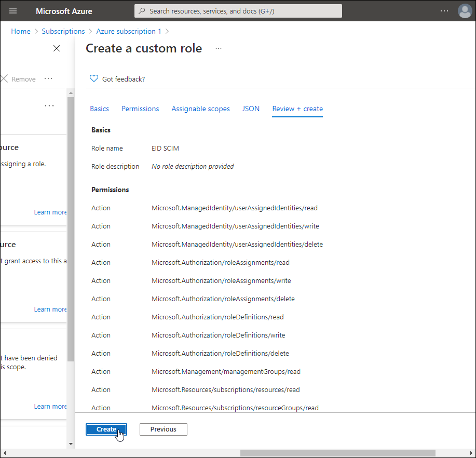Select the Review + create tab
This screenshot has height=458, width=476.
click(297, 109)
